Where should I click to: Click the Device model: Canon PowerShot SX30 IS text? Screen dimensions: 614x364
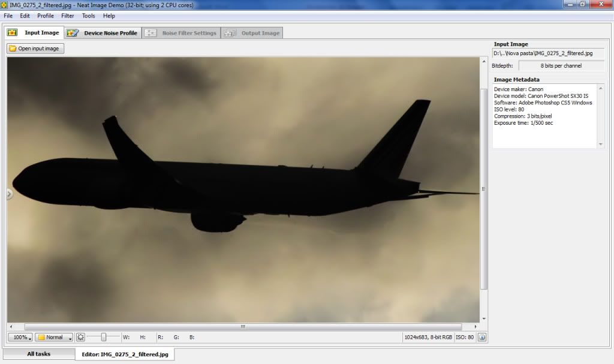(x=541, y=95)
